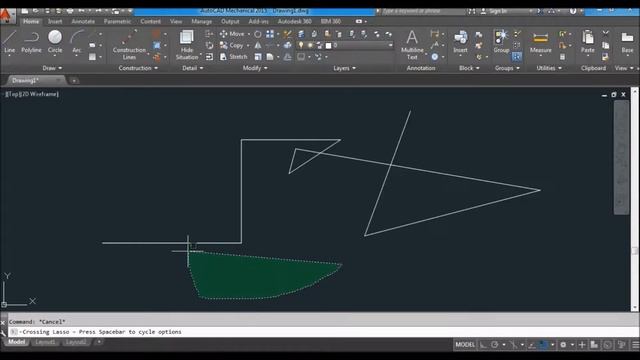Switch to the Model layout tab
This screenshot has height=360, width=640.
(x=16, y=342)
